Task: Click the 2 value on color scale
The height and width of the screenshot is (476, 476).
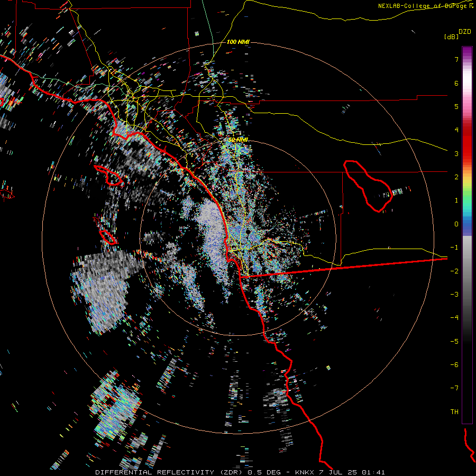Action: point(456,177)
